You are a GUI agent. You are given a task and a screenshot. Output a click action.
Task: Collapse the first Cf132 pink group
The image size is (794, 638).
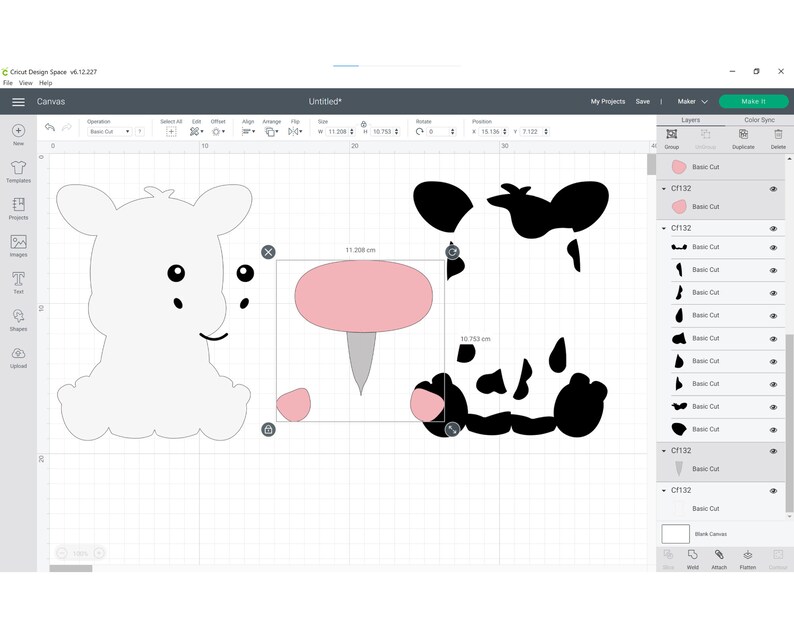point(664,188)
